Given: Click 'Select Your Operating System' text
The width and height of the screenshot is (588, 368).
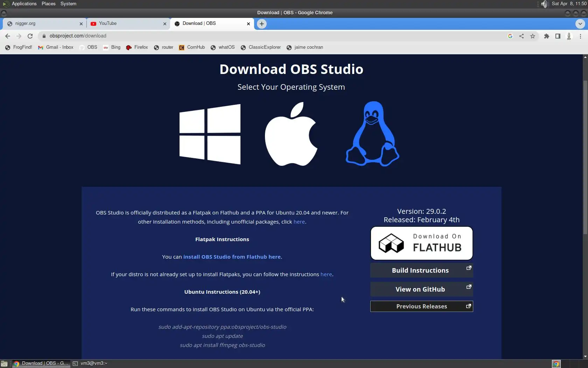Looking at the screenshot, I should point(291,87).
